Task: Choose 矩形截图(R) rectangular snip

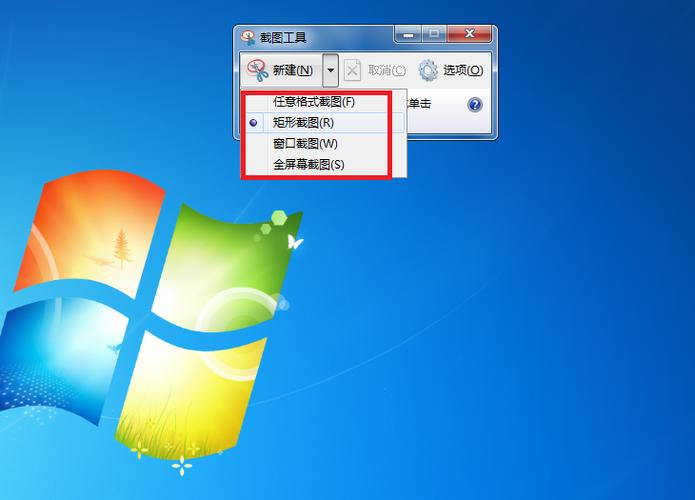Action: point(324,123)
